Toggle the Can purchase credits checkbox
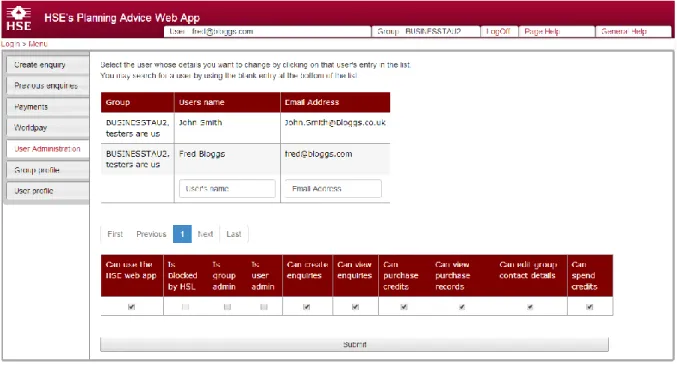The height and width of the screenshot is (372, 677). tap(404, 307)
